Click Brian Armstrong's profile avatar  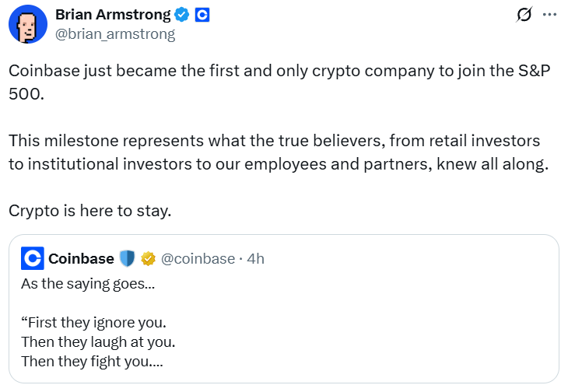(27, 26)
